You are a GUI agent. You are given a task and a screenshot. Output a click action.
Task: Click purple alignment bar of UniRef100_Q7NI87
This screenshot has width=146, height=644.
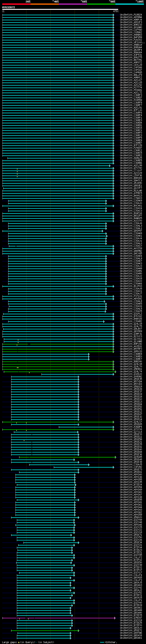tap(59, 618)
